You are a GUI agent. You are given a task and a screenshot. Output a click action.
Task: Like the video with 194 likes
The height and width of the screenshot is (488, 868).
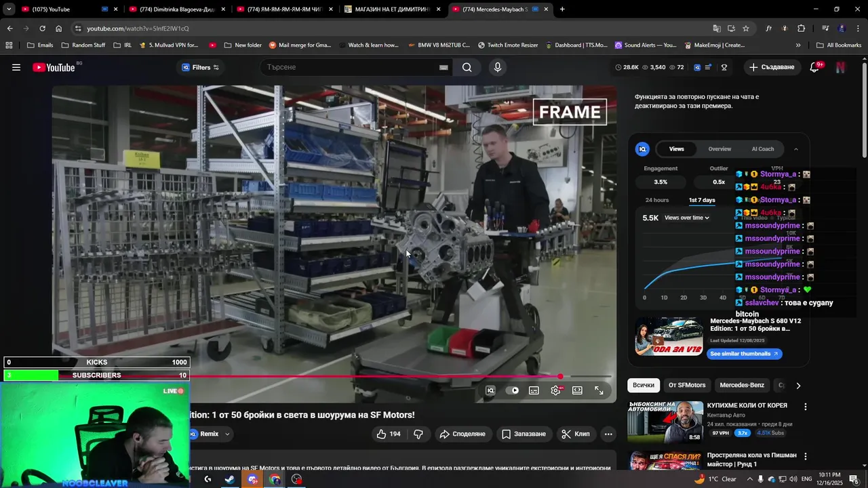pyautogui.click(x=388, y=434)
